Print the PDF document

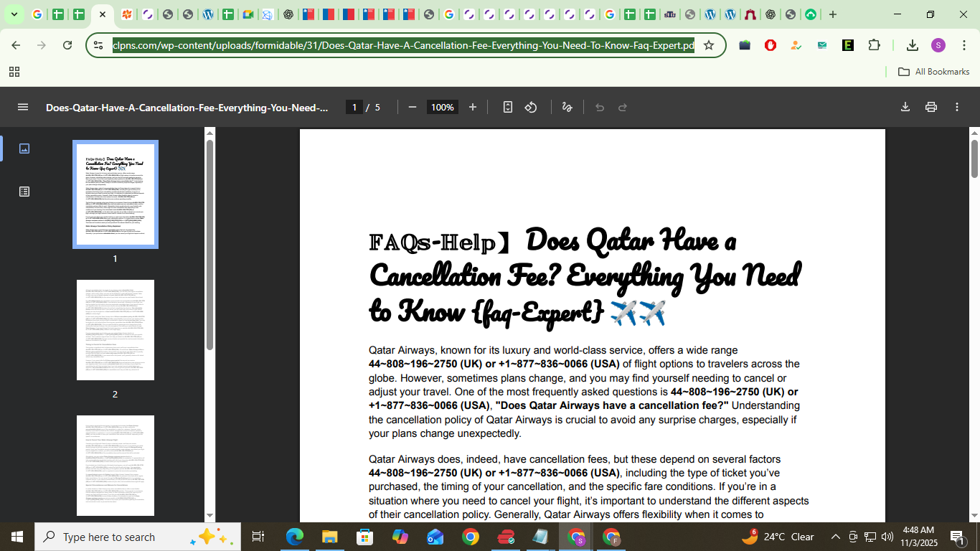coord(931,107)
